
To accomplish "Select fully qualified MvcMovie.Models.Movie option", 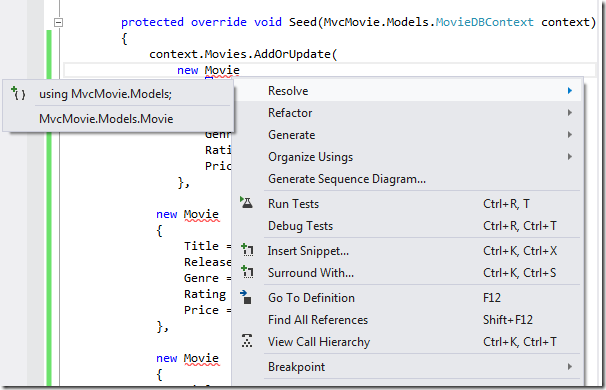I will pyautogui.click(x=118, y=119).
